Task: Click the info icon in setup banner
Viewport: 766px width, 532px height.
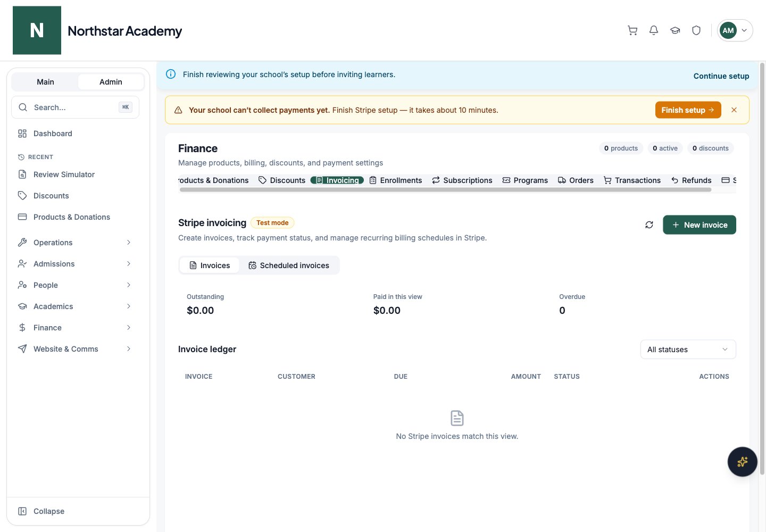Action: click(x=171, y=74)
